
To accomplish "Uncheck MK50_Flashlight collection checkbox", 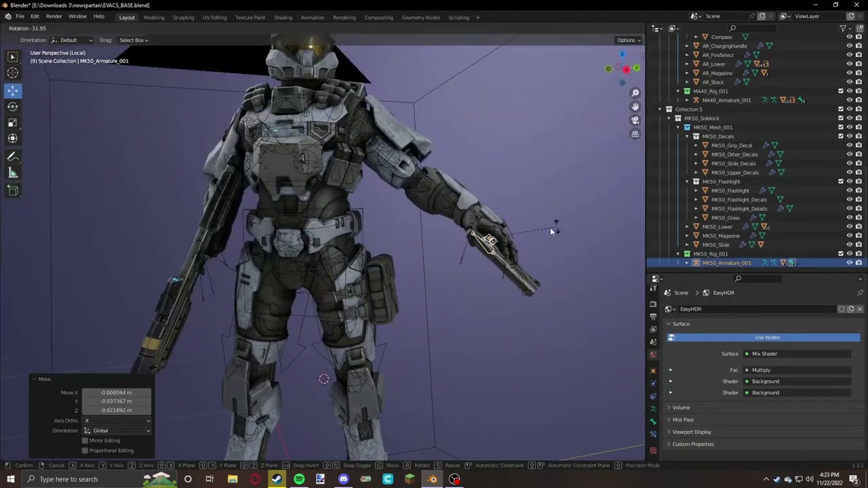I will (x=841, y=182).
